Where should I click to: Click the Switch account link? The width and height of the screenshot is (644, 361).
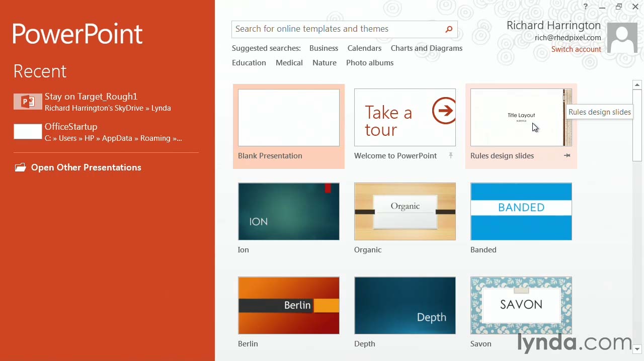click(x=576, y=49)
